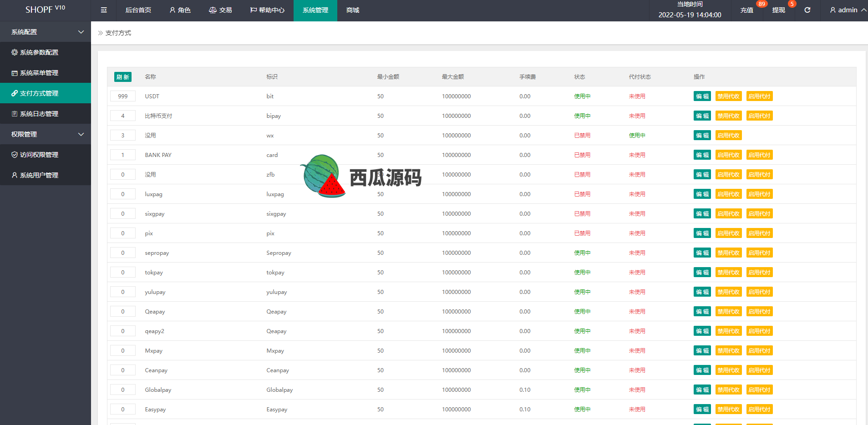Click the 使用中 代付状态 in the wx row
The width and height of the screenshot is (868, 425).
click(637, 136)
